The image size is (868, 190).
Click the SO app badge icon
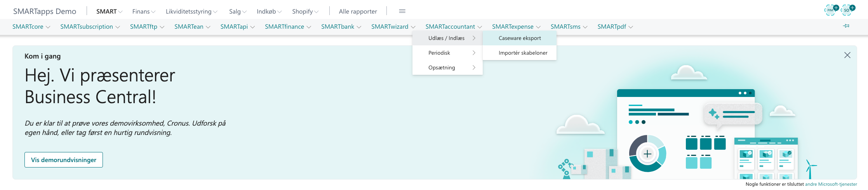[847, 10]
